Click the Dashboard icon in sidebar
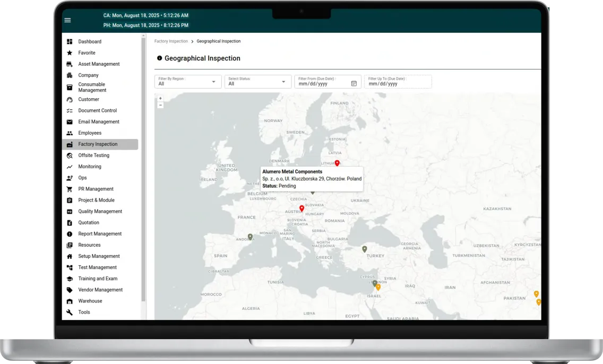 (70, 41)
